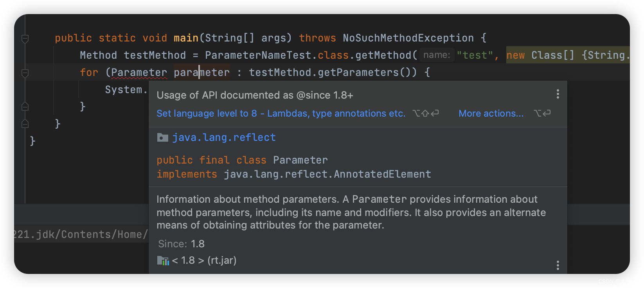Click the "name:" inlay parameter hint
The height and width of the screenshot is (288, 644).
(x=437, y=55)
